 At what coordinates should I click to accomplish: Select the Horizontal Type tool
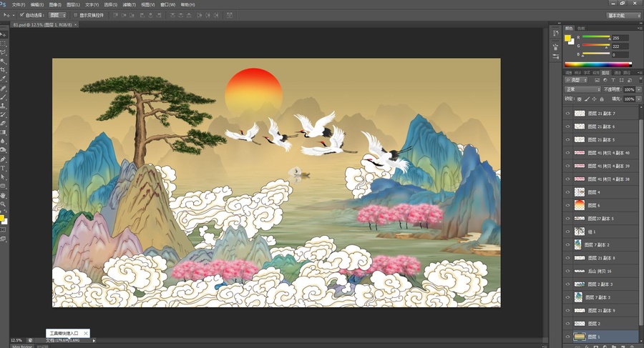[x=4, y=168]
